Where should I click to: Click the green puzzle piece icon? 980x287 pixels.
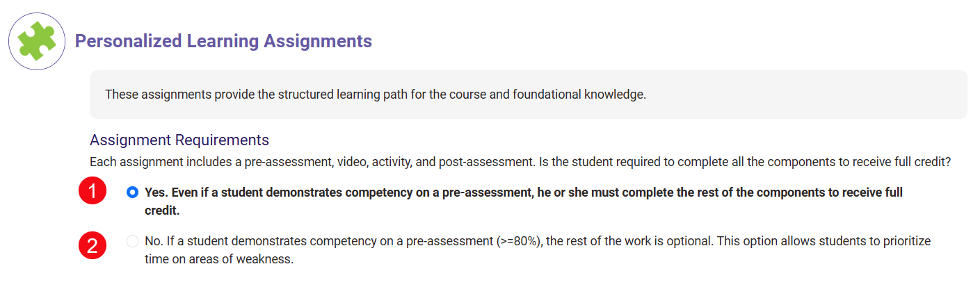37,41
